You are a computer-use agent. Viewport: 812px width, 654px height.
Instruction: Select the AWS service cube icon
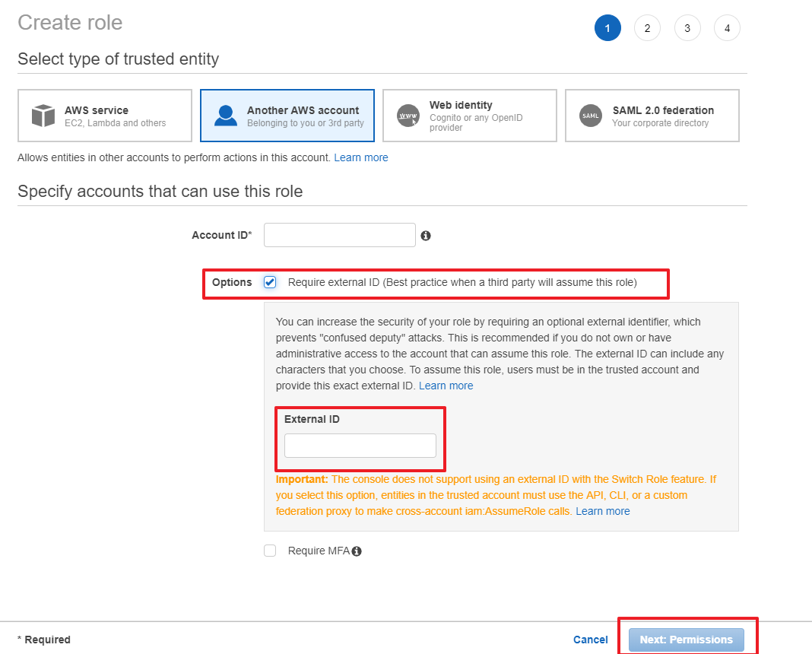click(43, 116)
